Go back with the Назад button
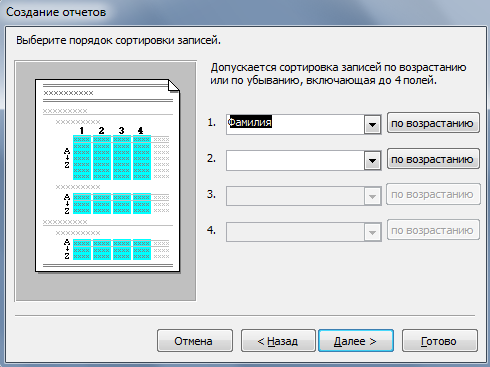Image resolution: width=490 pixels, height=367 pixels. (278, 341)
